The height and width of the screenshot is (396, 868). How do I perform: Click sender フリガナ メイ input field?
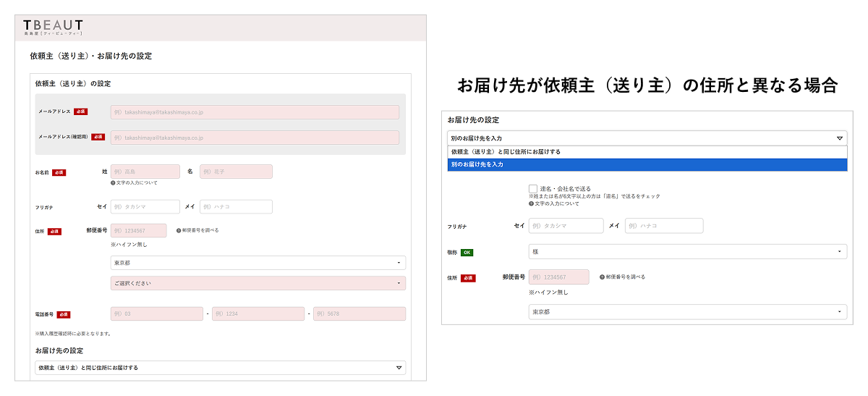pos(236,207)
